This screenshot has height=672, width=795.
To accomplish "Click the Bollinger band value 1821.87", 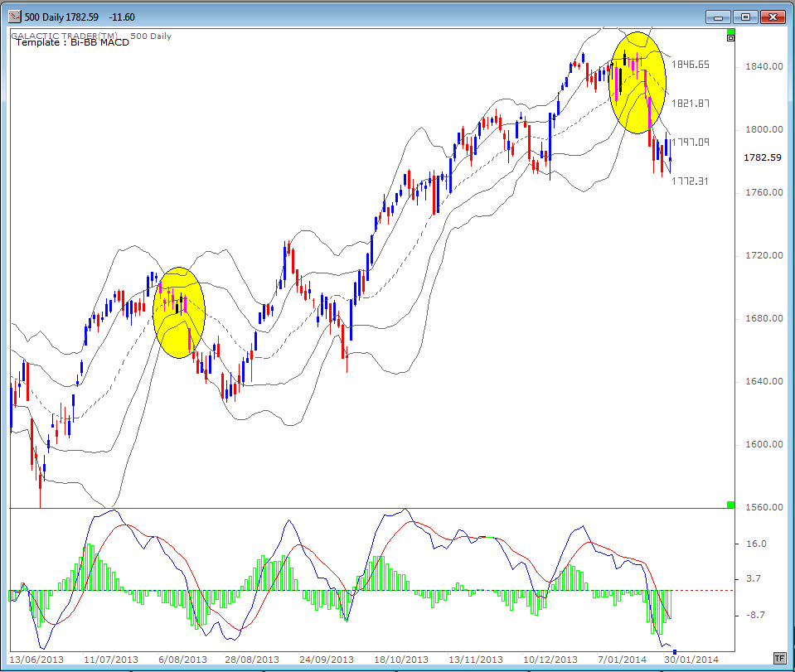I will pyautogui.click(x=690, y=104).
